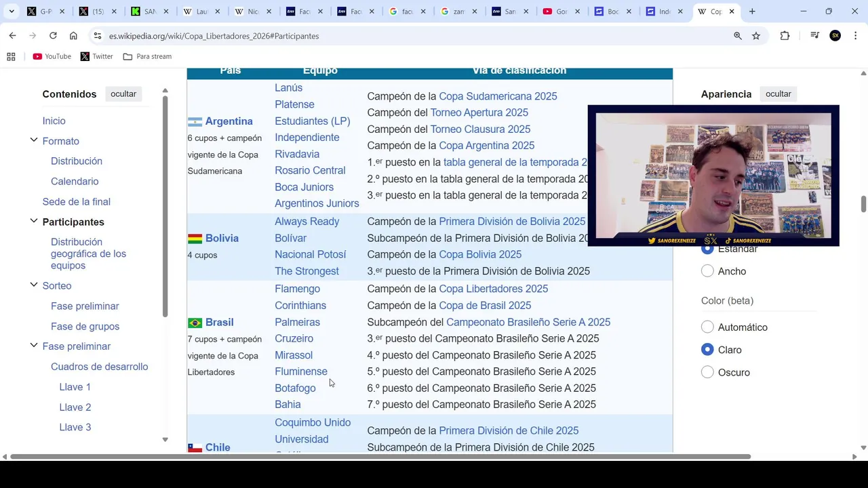Open a new browser tab
Image resolution: width=868 pixels, height=488 pixels.
tap(752, 12)
